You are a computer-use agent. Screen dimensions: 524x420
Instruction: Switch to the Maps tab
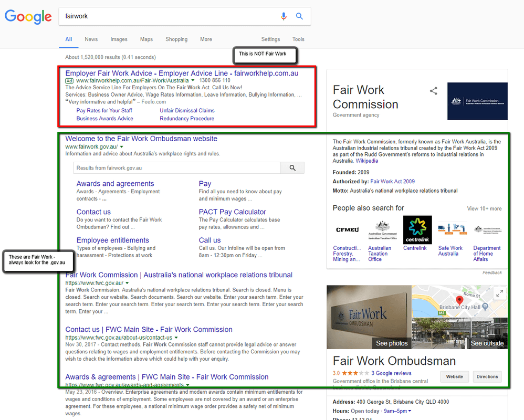[146, 39]
